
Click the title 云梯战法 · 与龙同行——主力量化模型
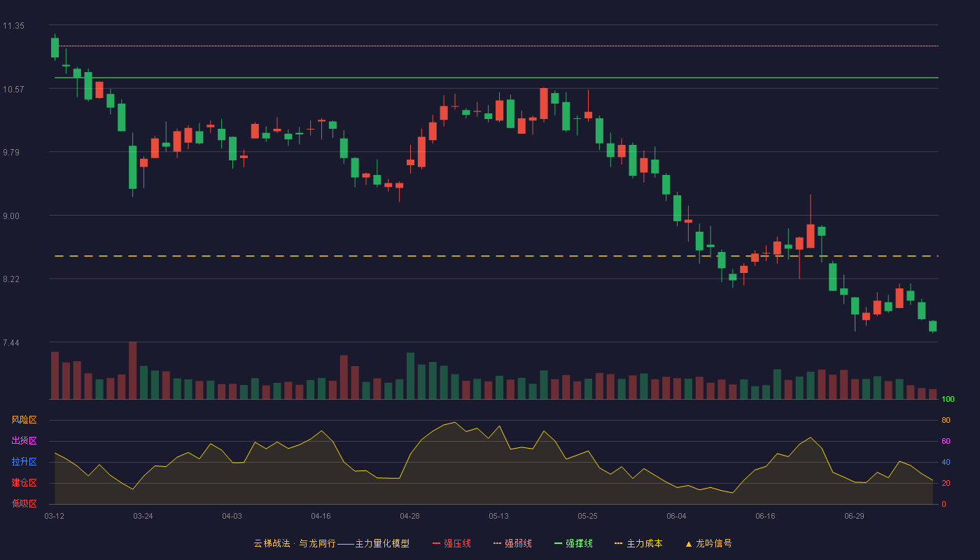tap(331, 543)
